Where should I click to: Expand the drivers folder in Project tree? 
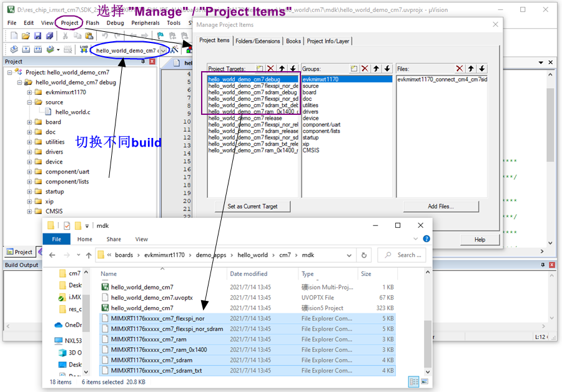point(29,152)
